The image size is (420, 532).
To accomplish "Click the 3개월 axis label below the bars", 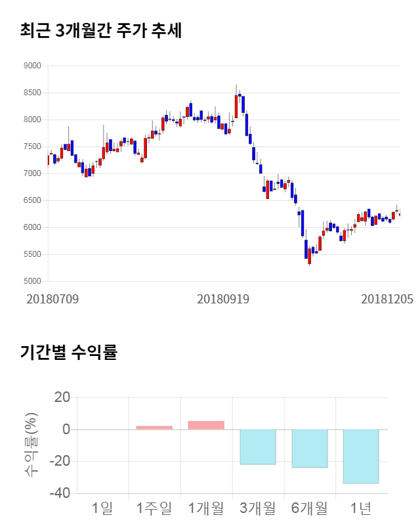I will [258, 508].
